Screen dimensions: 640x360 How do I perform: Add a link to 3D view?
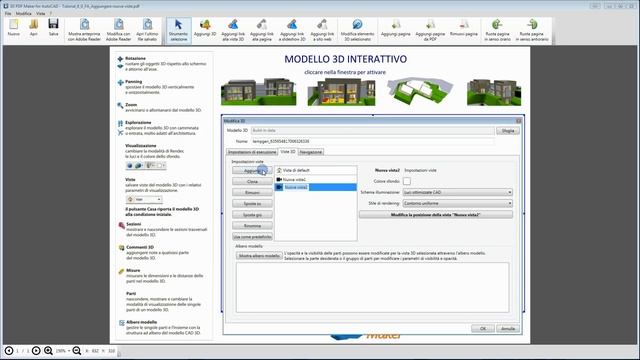[233, 29]
